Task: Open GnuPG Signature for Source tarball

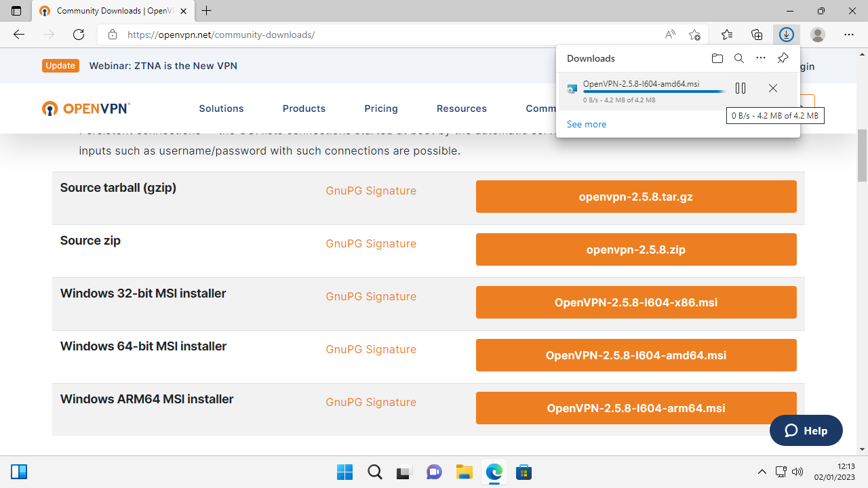Action: [x=371, y=191]
